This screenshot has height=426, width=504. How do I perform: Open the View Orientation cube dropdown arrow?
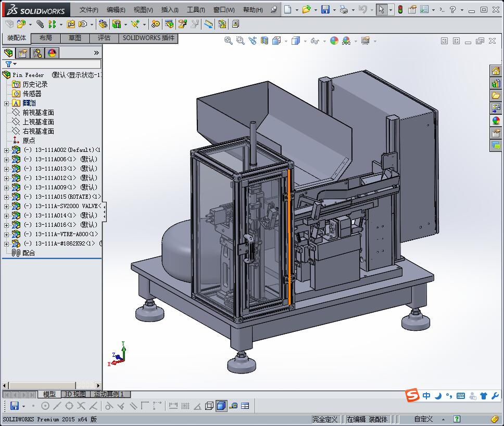[286, 41]
